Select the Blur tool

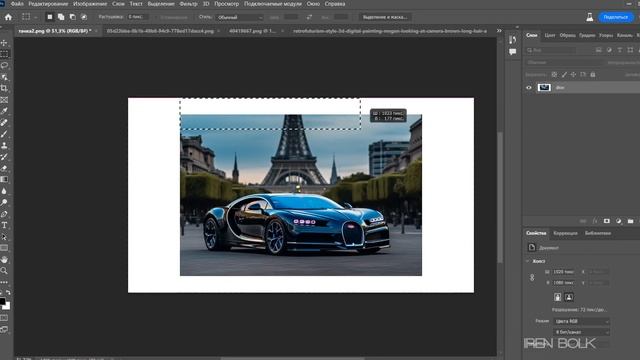[4, 191]
